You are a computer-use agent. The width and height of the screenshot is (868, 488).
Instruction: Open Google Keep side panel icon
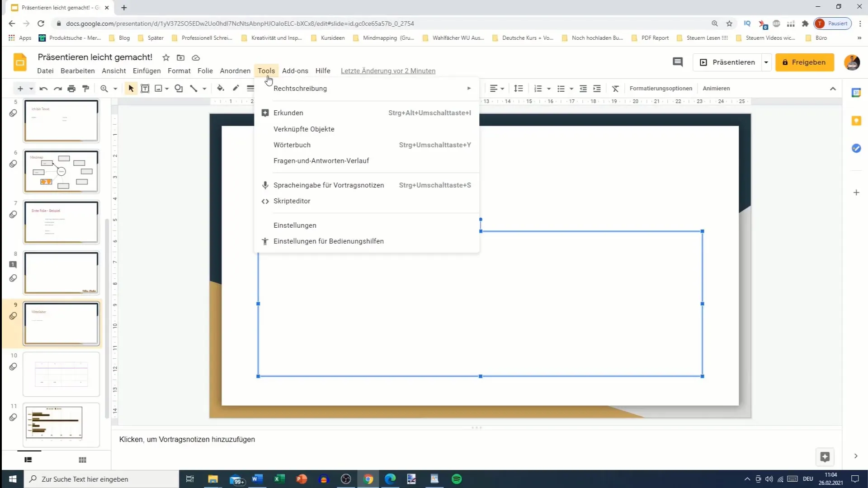[x=856, y=121]
